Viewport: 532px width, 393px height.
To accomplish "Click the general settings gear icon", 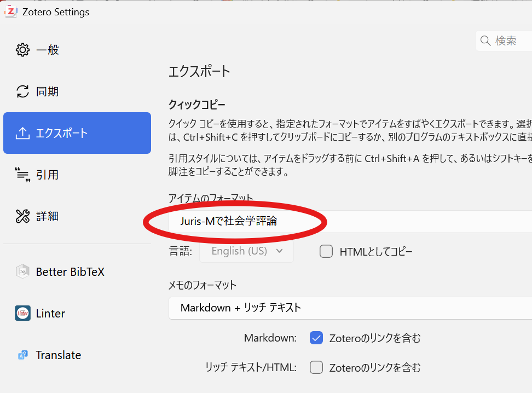I will [x=23, y=50].
